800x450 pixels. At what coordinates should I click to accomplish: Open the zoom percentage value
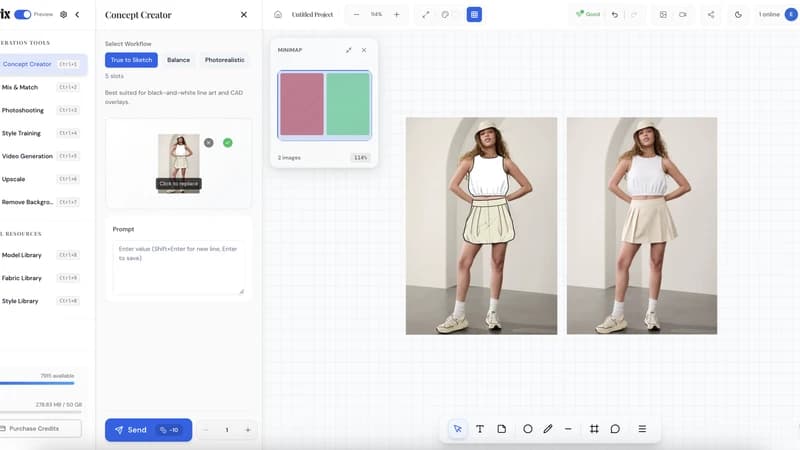click(x=376, y=14)
